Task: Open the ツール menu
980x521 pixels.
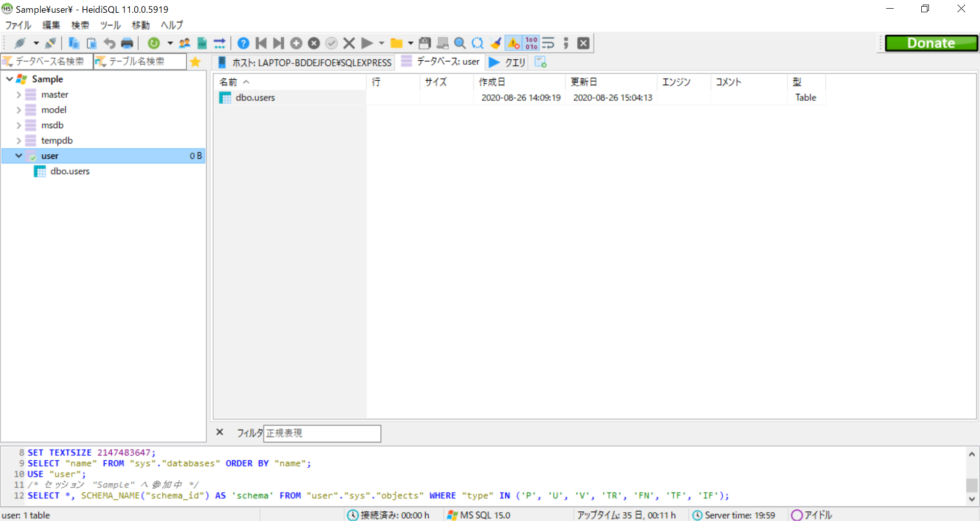Action: 110,25
